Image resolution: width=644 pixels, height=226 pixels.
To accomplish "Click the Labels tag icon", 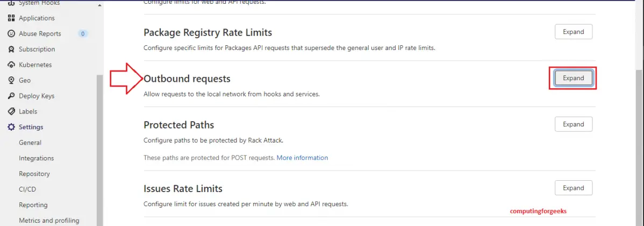I will click(11, 111).
